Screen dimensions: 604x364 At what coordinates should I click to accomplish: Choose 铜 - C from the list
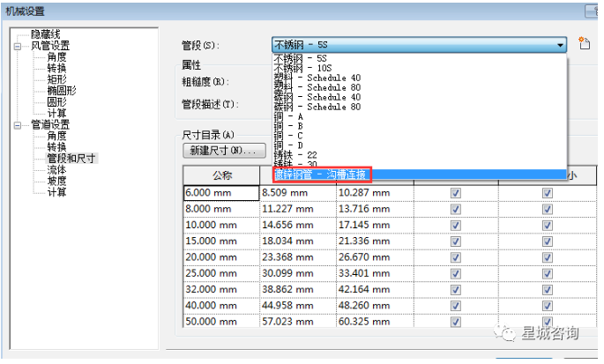point(420,136)
